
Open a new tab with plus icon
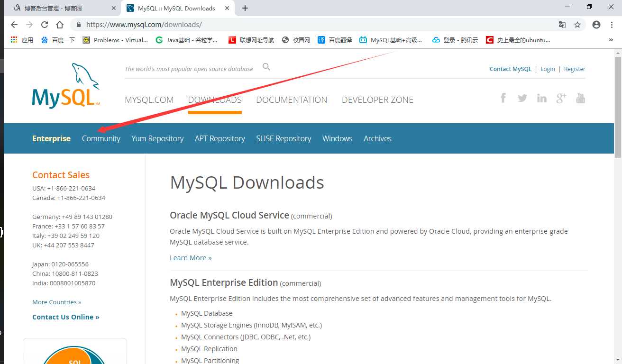point(245,8)
